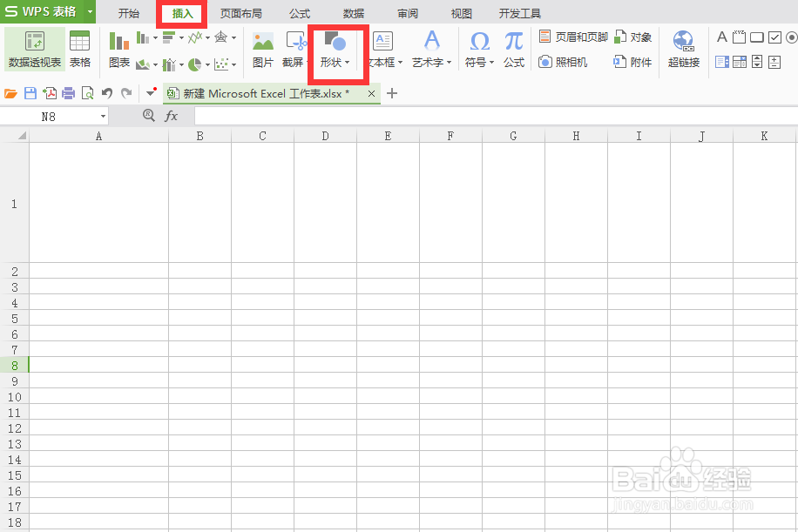
Task: Undo the last action
Action: (x=107, y=93)
